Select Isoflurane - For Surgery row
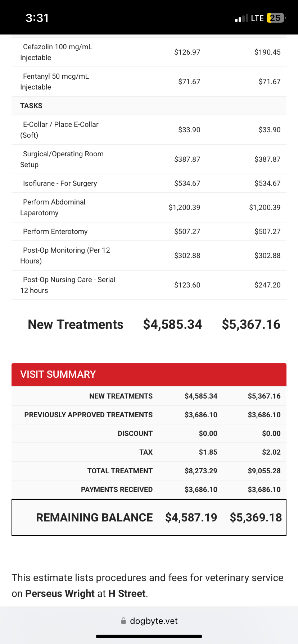The height and width of the screenshot is (644, 298). (x=60, y=183)
